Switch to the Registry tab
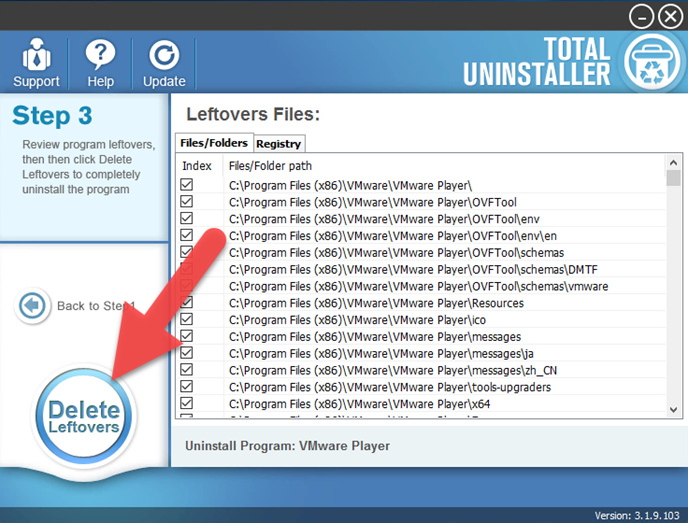 click(279, 144)
